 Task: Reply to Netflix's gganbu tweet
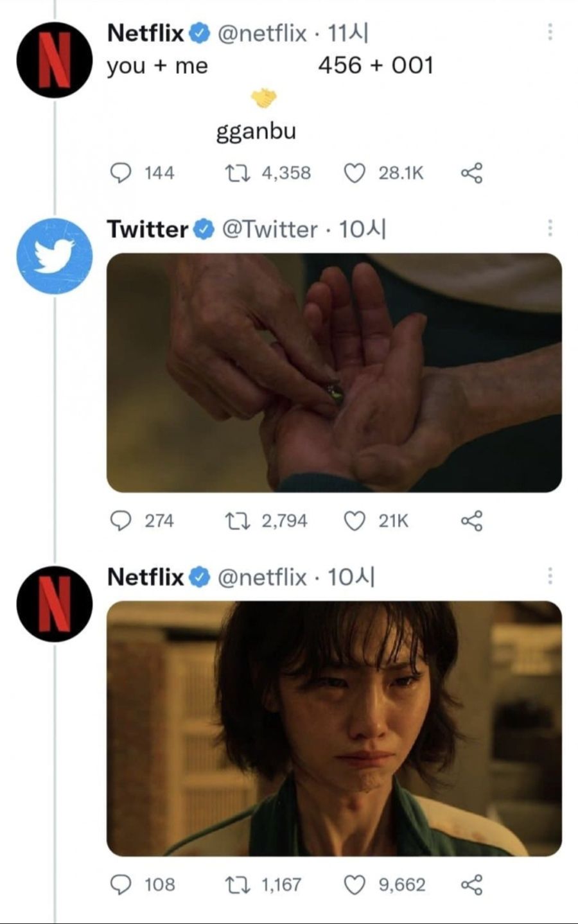[121, 173]
